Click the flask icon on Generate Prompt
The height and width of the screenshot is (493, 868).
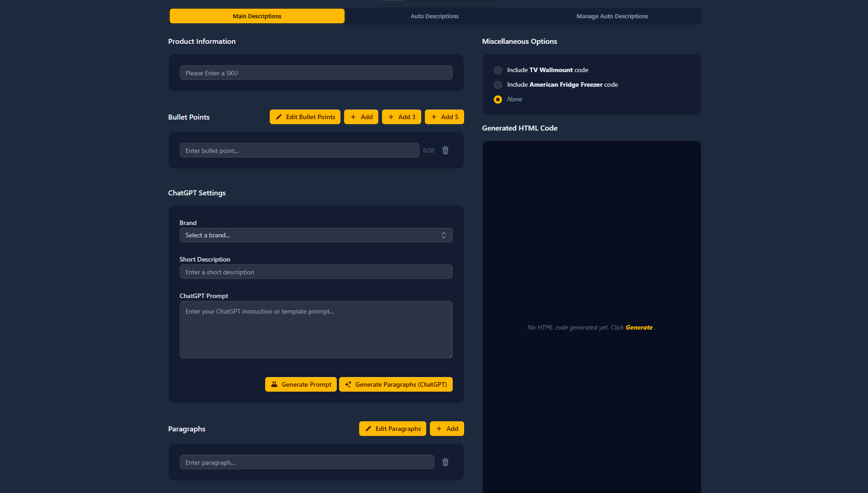[x=274, y=384]
